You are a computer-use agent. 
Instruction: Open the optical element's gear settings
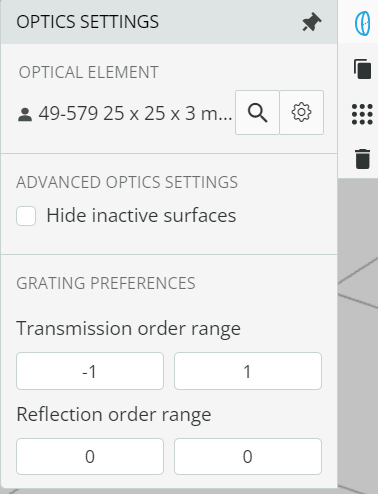tap(301, 113)
